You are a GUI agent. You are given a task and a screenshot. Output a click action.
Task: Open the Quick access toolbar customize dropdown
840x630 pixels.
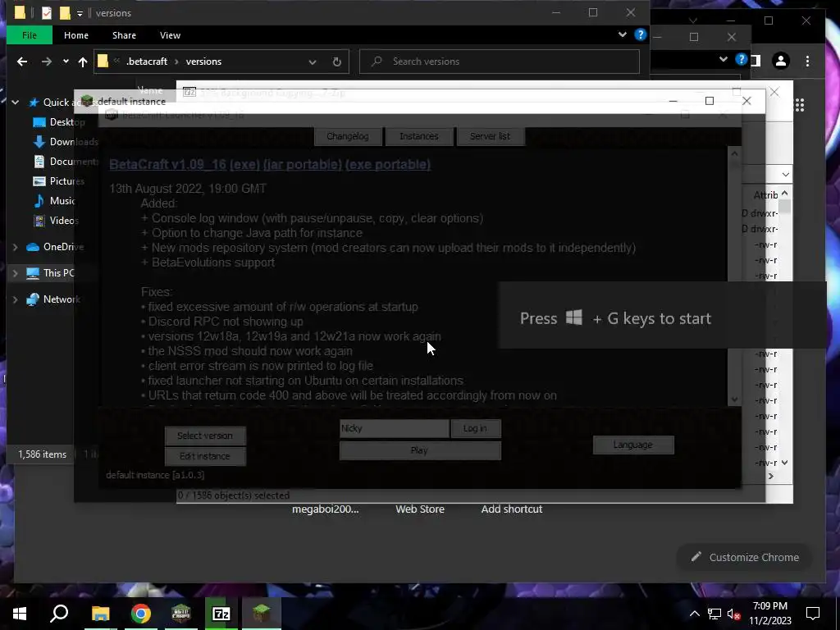(x=80, y=13)
